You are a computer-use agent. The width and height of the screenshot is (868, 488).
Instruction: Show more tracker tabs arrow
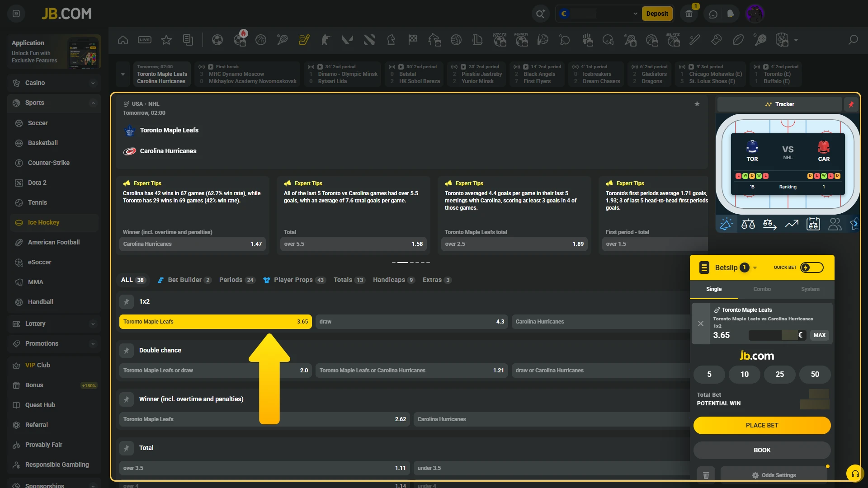pos(855,224)
